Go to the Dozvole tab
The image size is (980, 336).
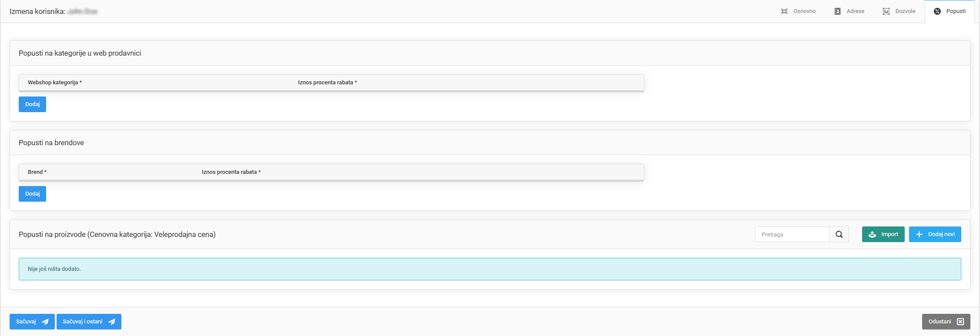click(899, 11)
